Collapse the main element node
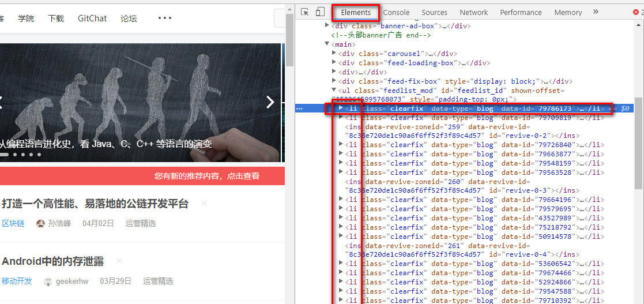The image size is (644, 304). click(x=327, y=44)
